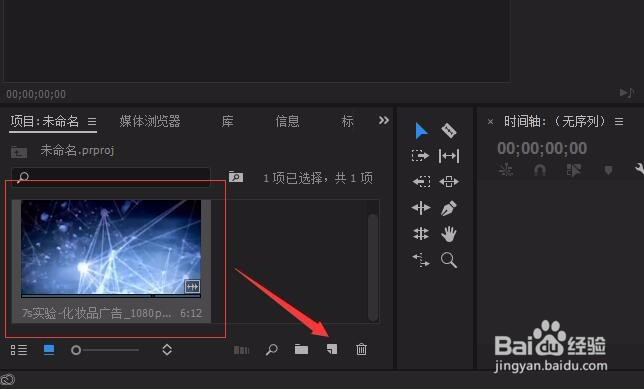Select the Track Select Forward tool
The image size is (644, 389).
[420, 156]
